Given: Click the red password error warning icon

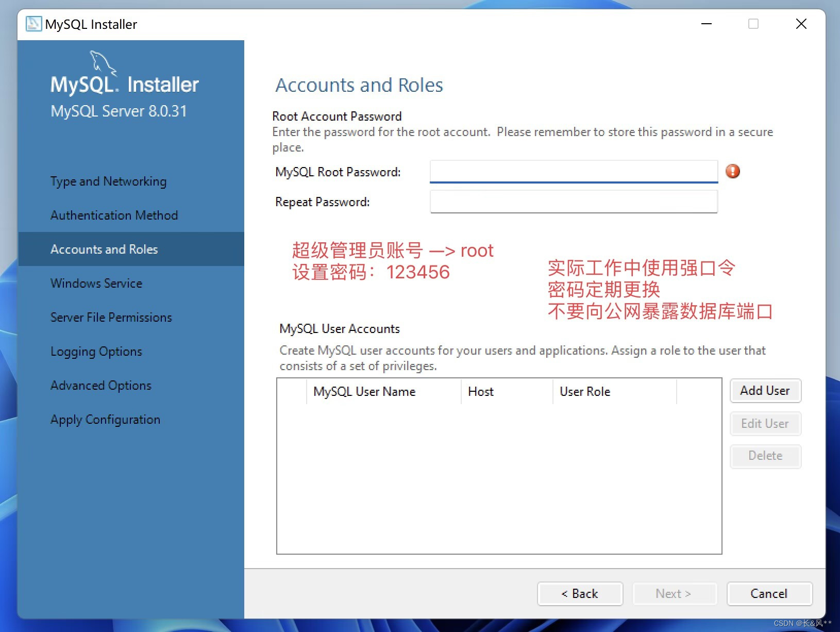Looking at the screenshot, I should point(732,171).
